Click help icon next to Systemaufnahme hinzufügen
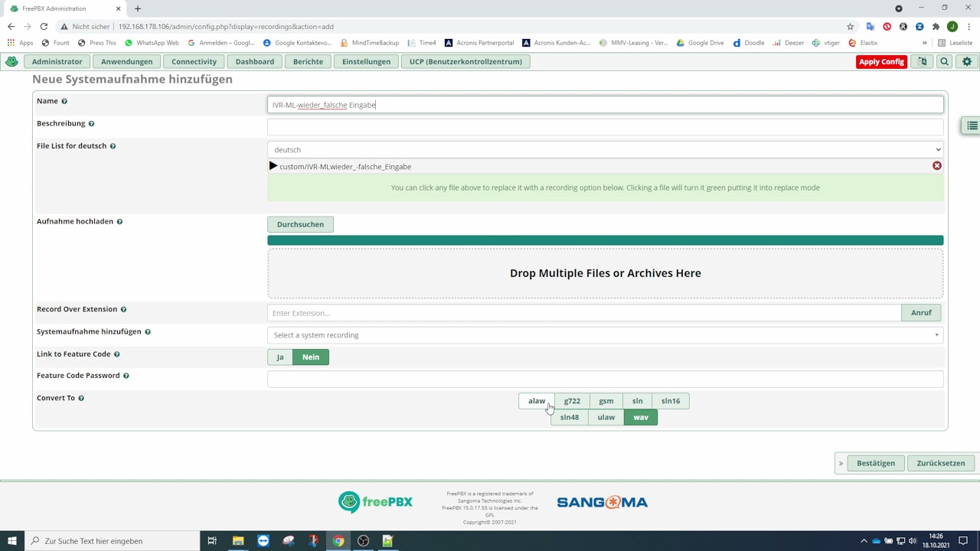Viewport: 980px width, 551px height. pyautogui.click(x=148, y=331)
